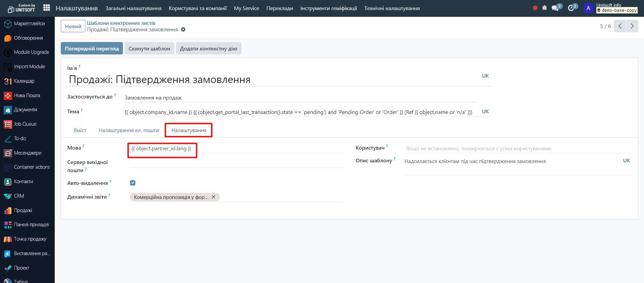
Task: Click the debug bug icon in top bar
Action: pos(544,8)
